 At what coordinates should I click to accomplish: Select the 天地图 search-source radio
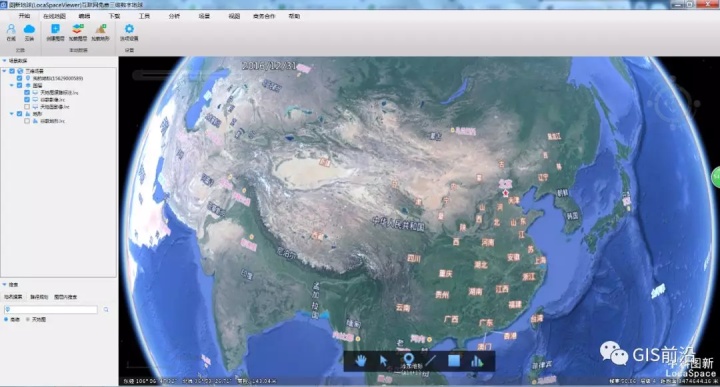tap(28, 320)
